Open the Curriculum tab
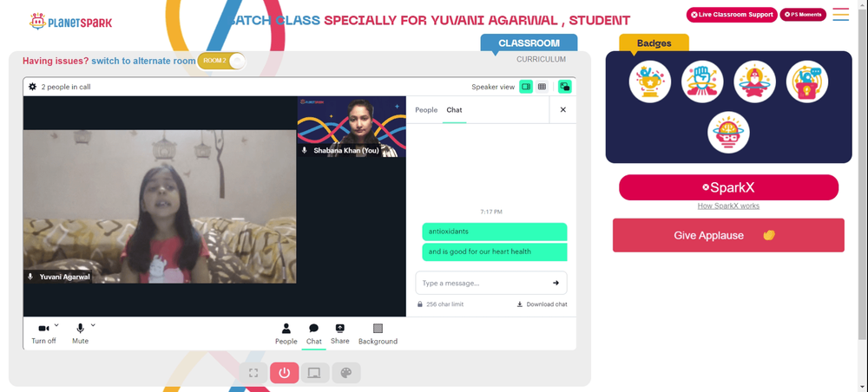This screenshot has width=868, height=392. [542, 59]
